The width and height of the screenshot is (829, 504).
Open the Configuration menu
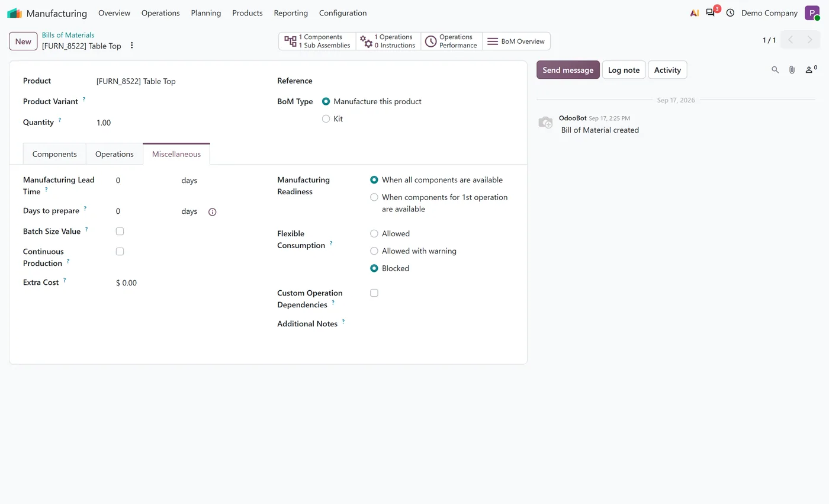point(343,13)
